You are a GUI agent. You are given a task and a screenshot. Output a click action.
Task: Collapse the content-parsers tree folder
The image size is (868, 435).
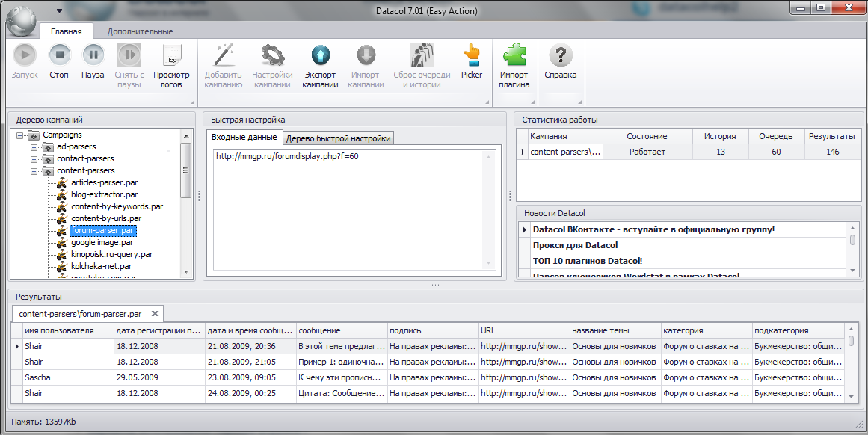34,172
